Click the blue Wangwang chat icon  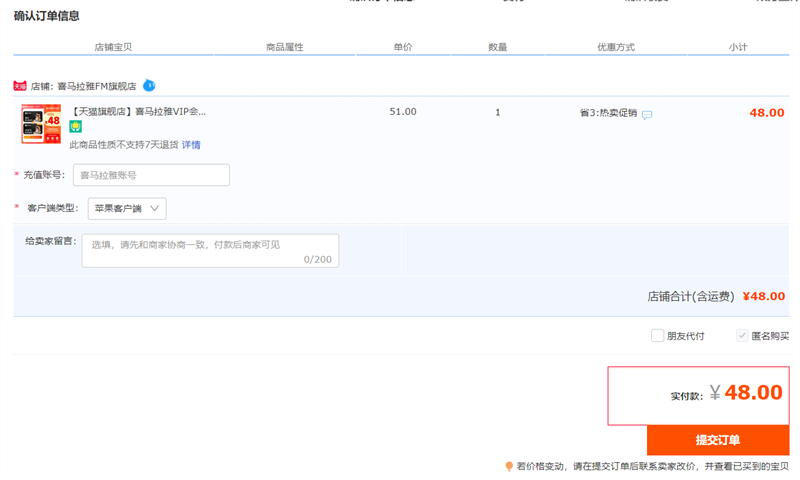click(149, 86)
